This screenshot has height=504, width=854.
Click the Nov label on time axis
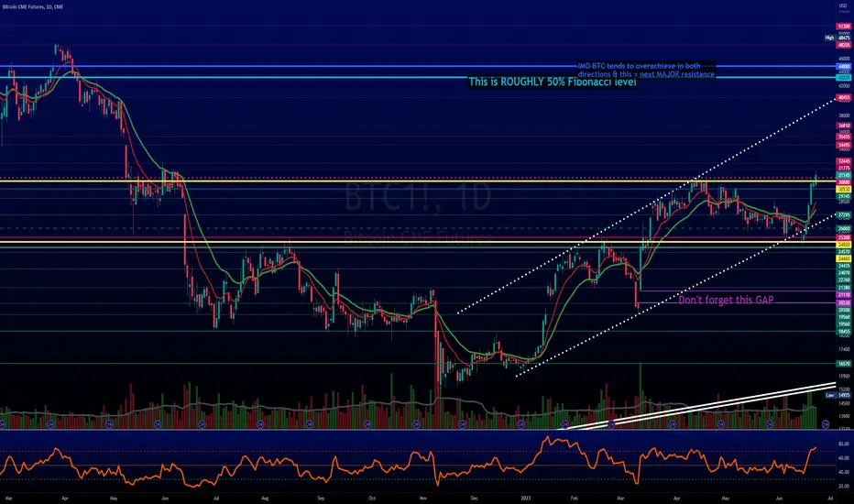point(423,498)
